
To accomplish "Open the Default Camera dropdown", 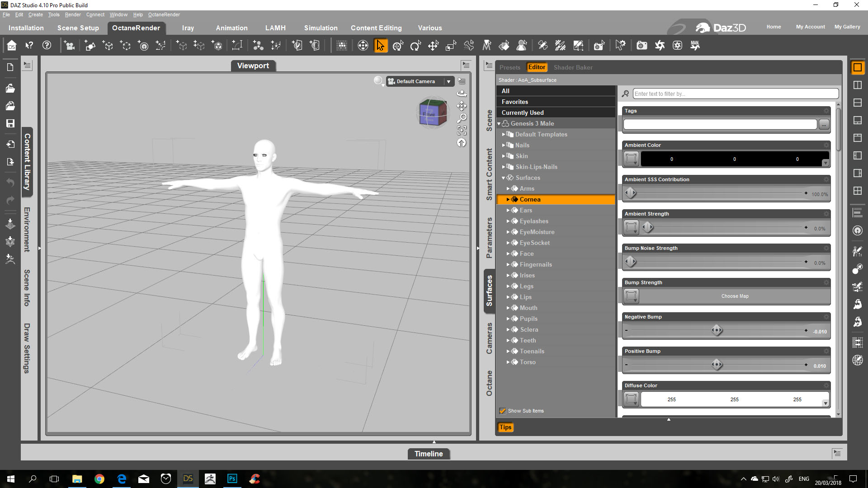I will [448, 81].
